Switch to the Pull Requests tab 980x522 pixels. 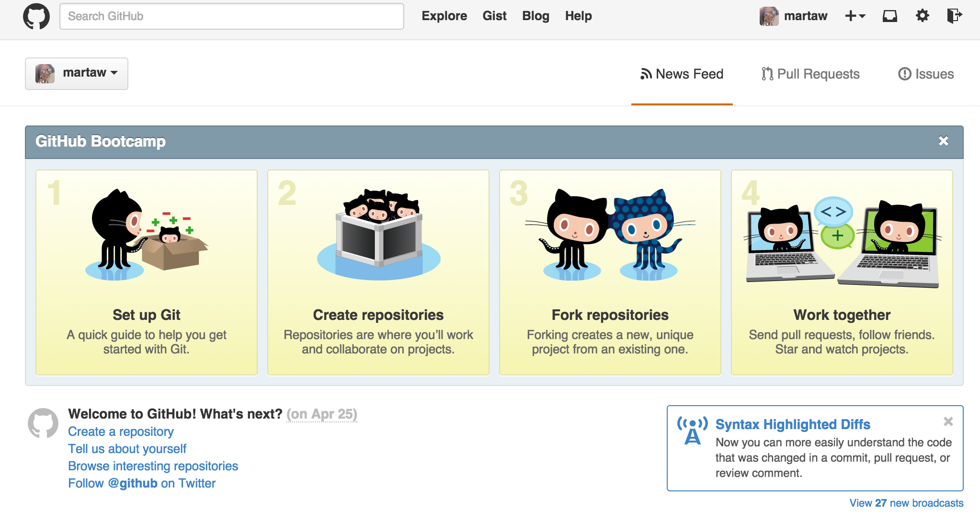point(810,74)
